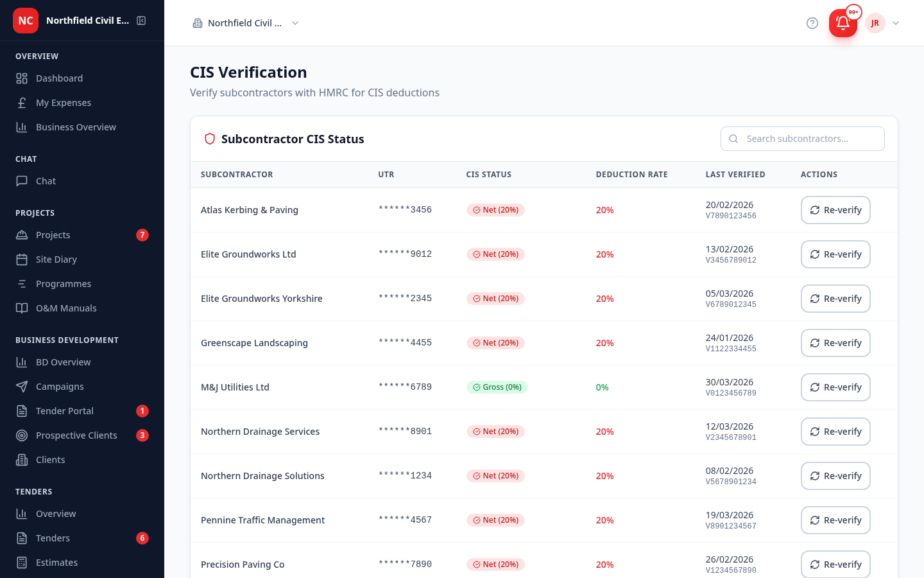Viewport: 924px width, 578px height.
Task: Click the BD Overview chart icon
Action: [22, 362]
